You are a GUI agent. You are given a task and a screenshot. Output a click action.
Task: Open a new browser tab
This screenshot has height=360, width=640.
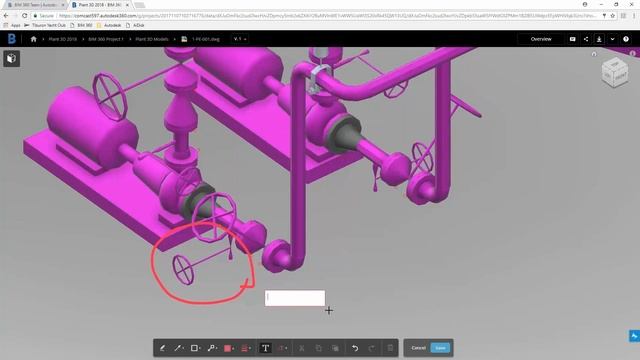pos(140,5)
